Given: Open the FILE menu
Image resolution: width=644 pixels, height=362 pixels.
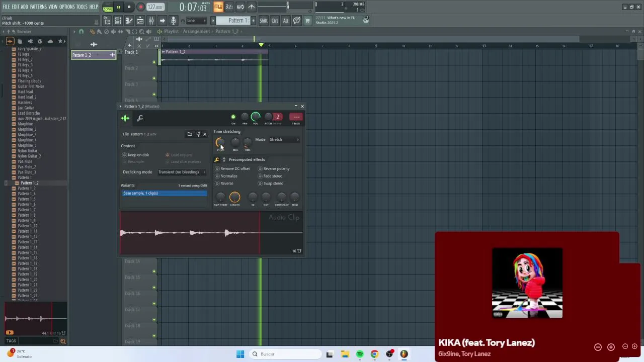Looking at the screenshot, I should [x=6, y=7].
